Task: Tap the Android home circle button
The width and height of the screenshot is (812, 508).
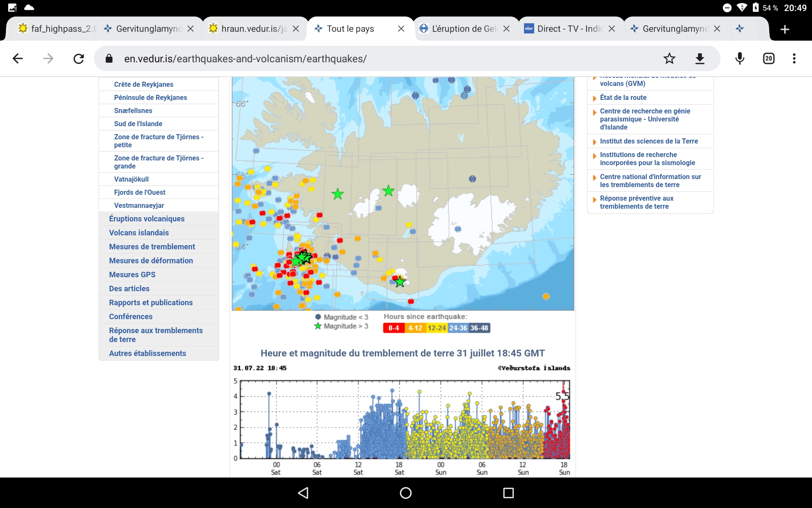Action: [406, 493]
